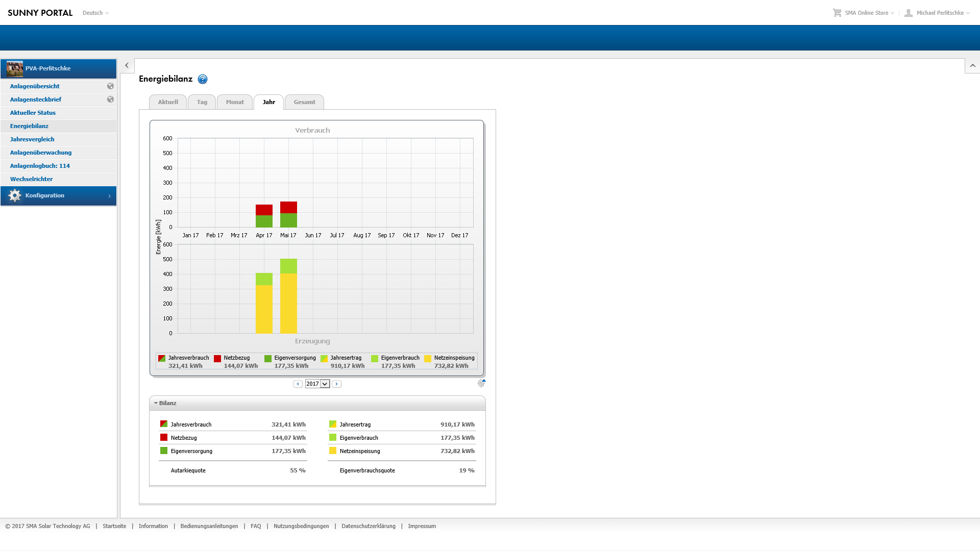Viewport: 980px width, 551px height.
Task: Click the SMA Online Store cart icon
Action: tap(837, 13)
